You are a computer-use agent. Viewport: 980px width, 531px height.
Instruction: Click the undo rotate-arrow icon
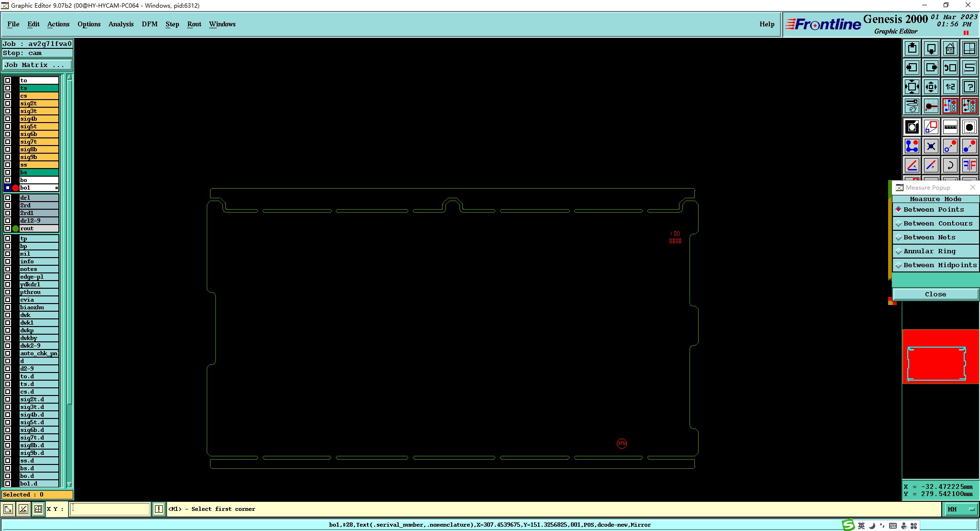point(950,166)
